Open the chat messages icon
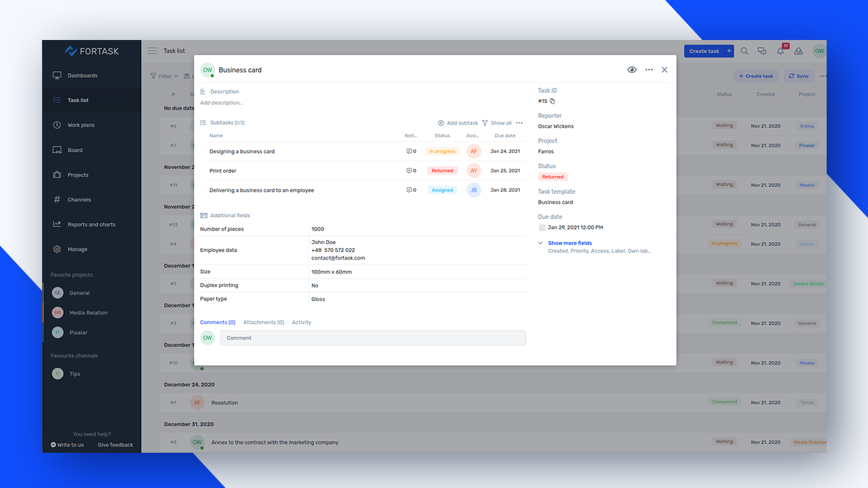The image size is (868, 488). [x=762, y=52]
